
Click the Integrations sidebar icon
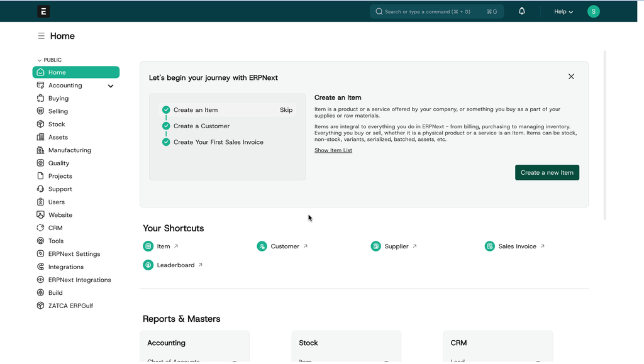point(40,267)
